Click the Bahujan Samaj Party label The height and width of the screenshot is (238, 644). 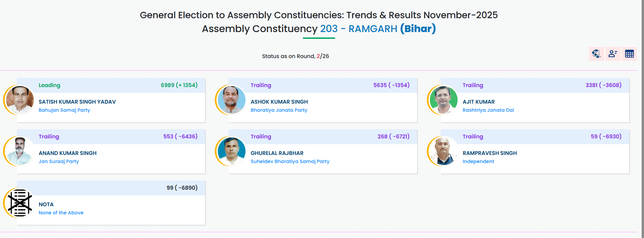[64, 110]
